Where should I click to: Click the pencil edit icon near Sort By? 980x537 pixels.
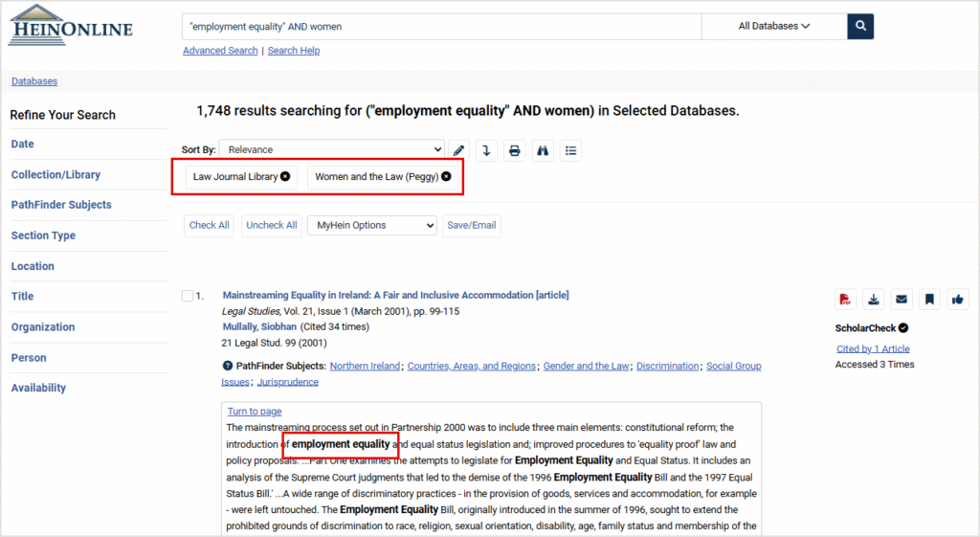pos(459,150)
